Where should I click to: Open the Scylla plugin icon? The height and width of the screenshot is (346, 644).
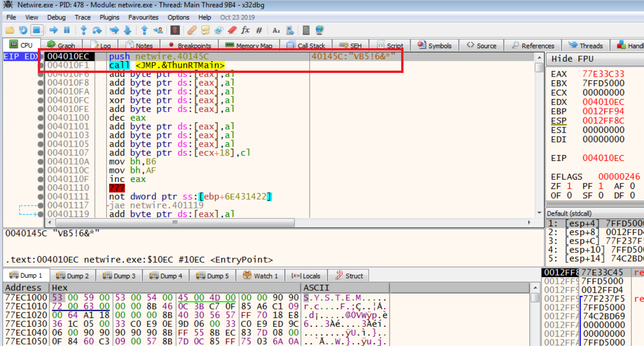click(175, 30)
